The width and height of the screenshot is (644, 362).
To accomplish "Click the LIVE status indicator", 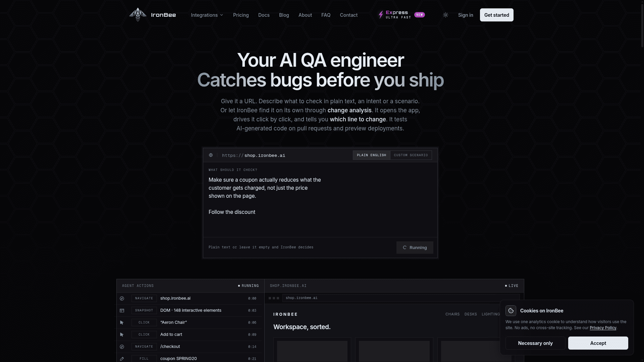I will pyautogui.click(x=512, y=286).
